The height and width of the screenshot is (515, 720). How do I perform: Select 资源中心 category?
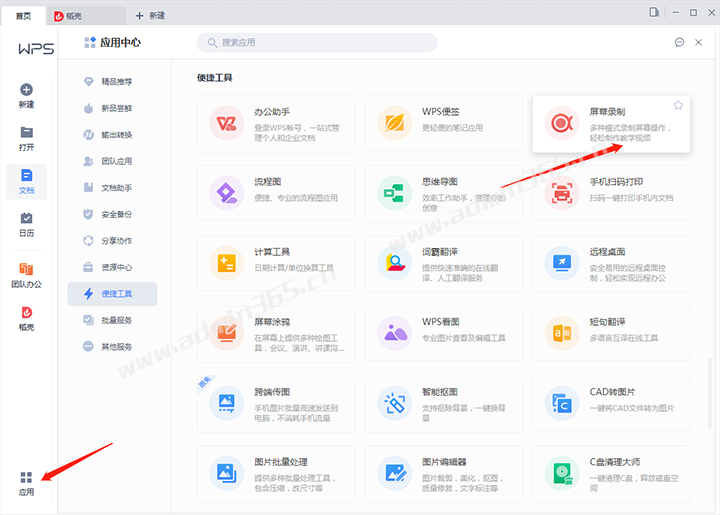pyautogui.click(x=112, y=267)
